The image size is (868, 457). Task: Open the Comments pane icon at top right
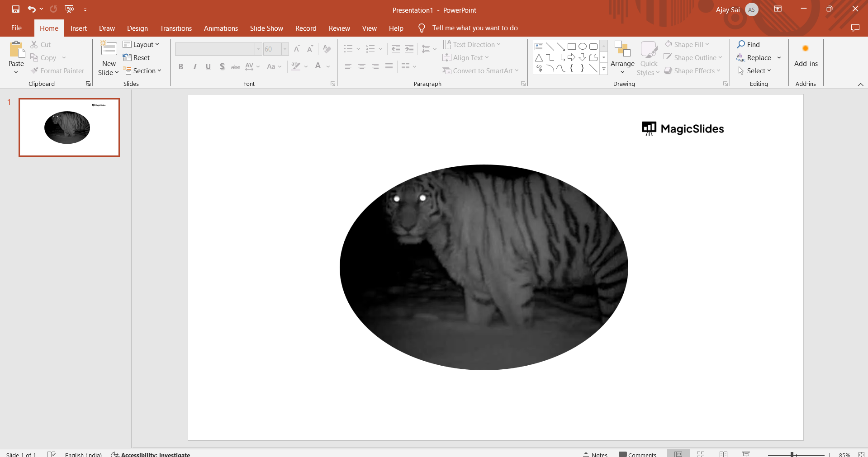tap(855, 28)
